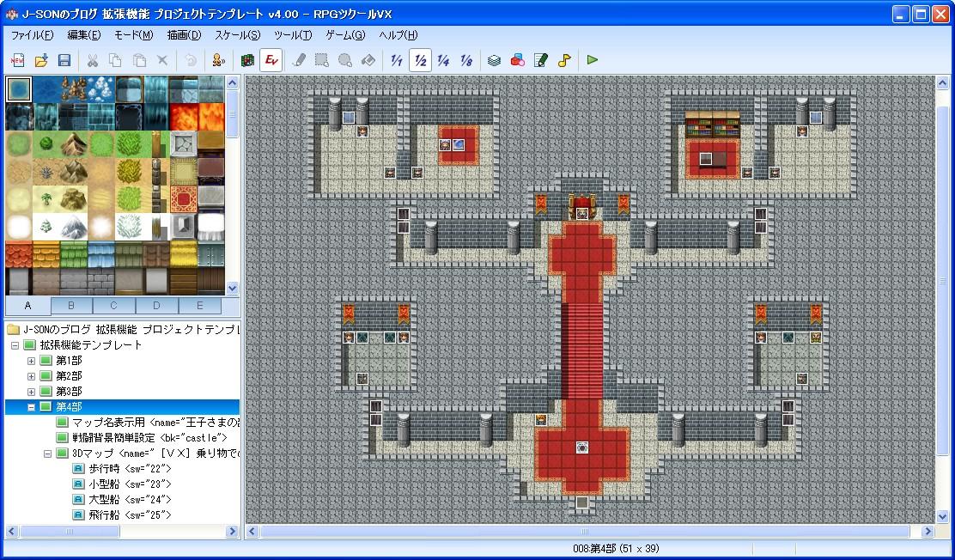Set map zoom to 1/2 scale
Image resolution: width=955 pixels, height=560 pixels.
pos(420,60)
